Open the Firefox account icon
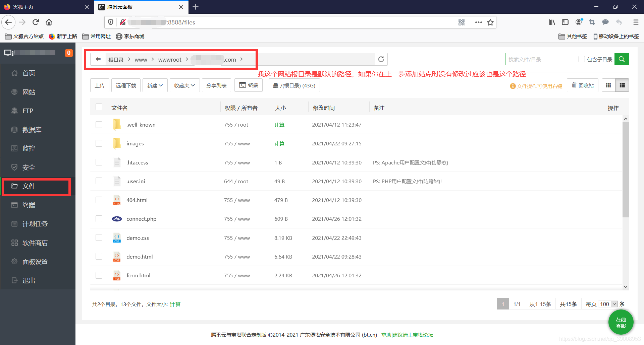The image size is (644, 345). click(579, 22)
